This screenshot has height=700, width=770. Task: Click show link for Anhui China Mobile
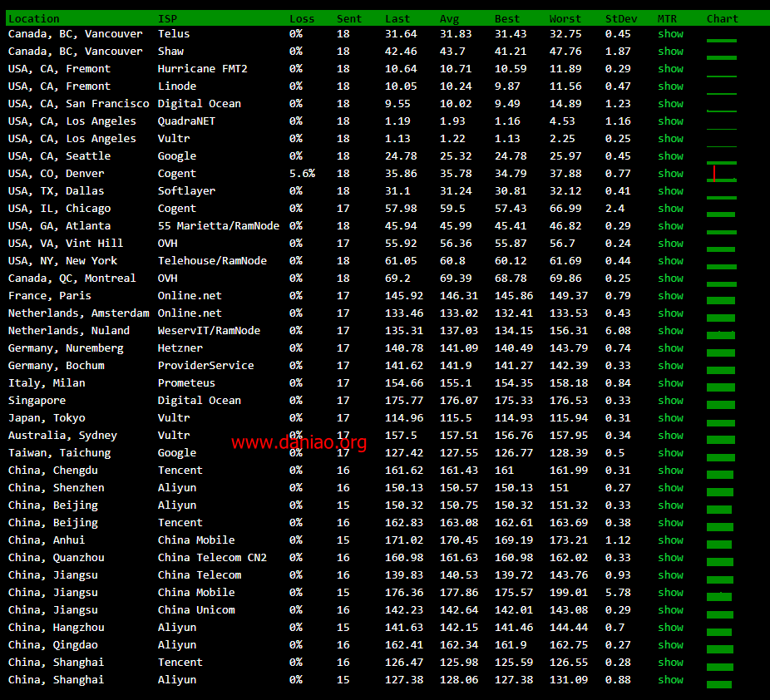pos(670,540)
